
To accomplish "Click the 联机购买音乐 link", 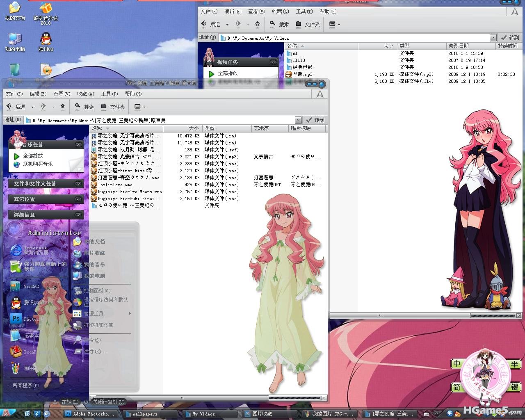I will click(x=33, y=164).
